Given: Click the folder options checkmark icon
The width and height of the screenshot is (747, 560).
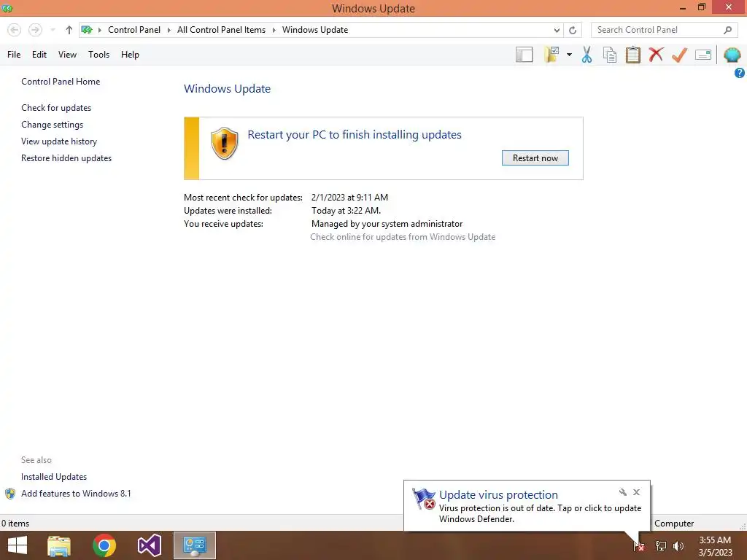Looking at the screenshot, I should click(x=551, y=55).
